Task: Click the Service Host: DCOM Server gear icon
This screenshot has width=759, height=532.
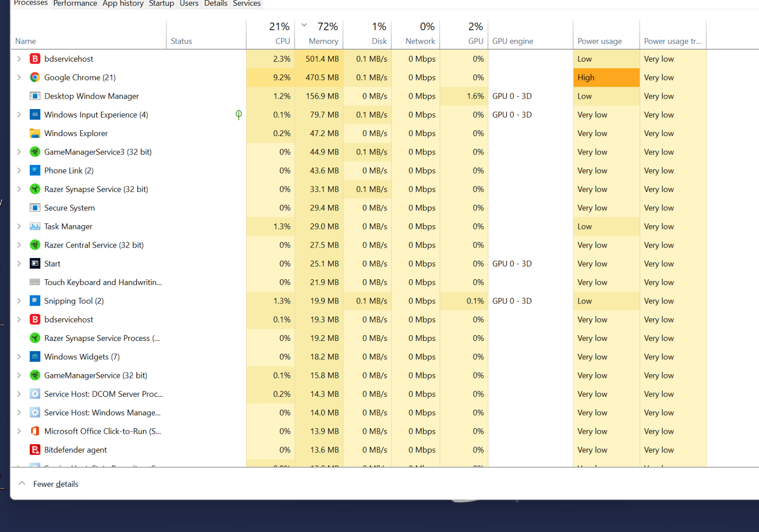Action: [35, 394]
